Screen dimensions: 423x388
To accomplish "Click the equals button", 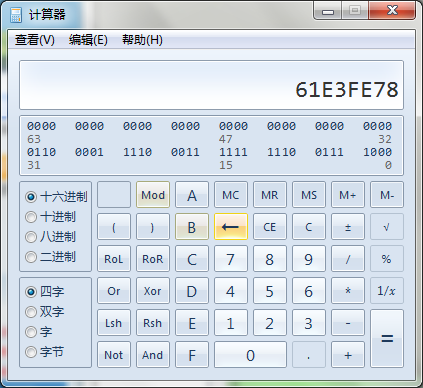I will (x=387, y=339).
